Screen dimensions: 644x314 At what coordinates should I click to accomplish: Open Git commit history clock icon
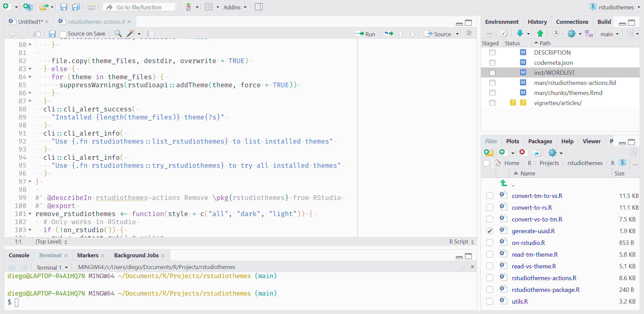(x=556, y=33)
